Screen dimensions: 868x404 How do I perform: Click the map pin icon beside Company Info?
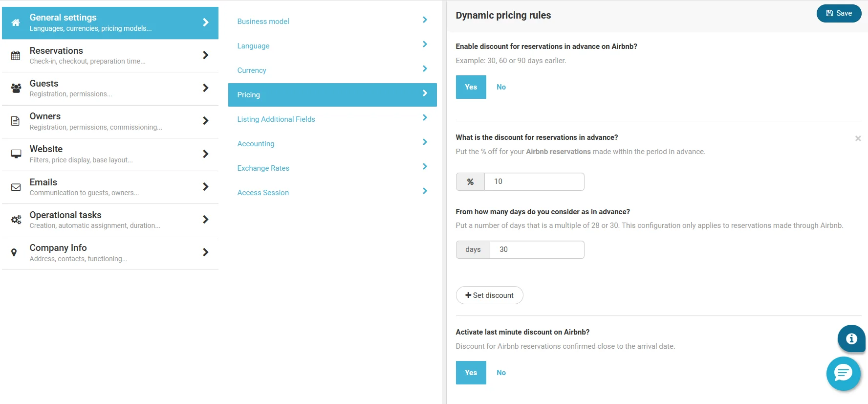point(14,252)
